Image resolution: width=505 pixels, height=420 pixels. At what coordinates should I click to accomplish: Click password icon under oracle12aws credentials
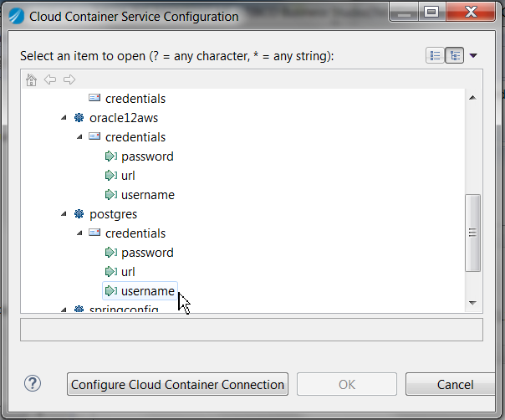pos(111,156)
